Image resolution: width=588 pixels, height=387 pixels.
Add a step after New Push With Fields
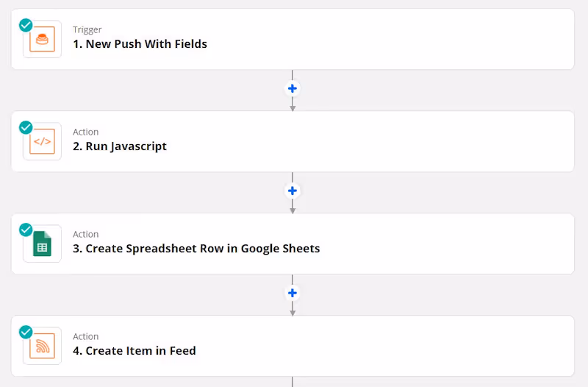pyautogui.click(x=293, y=88)
